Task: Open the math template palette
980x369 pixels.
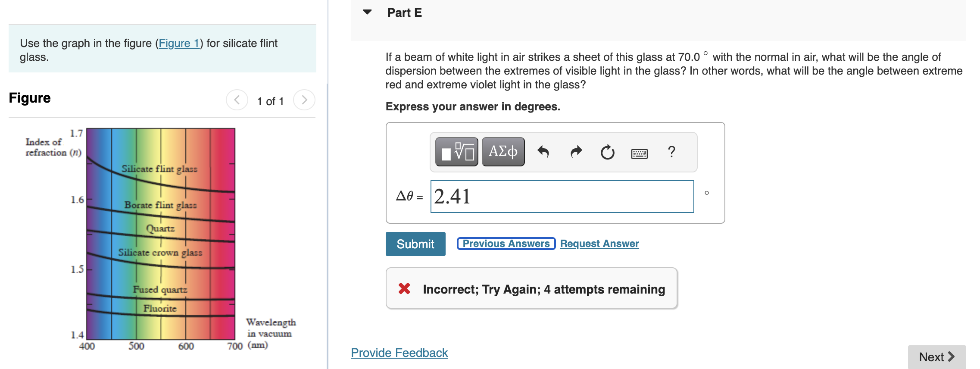Action: point(456,152)
